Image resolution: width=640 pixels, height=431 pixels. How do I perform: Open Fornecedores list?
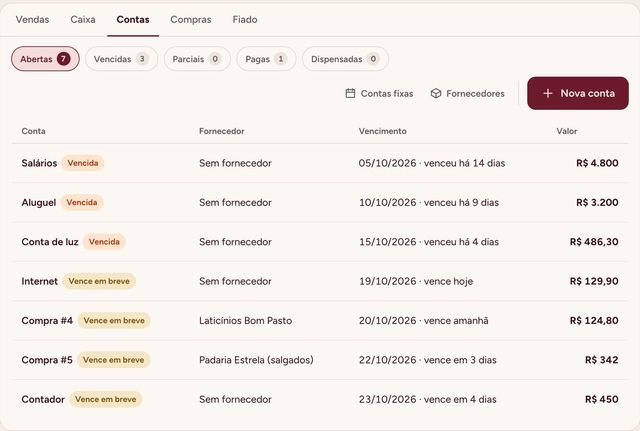click(467, 93)
